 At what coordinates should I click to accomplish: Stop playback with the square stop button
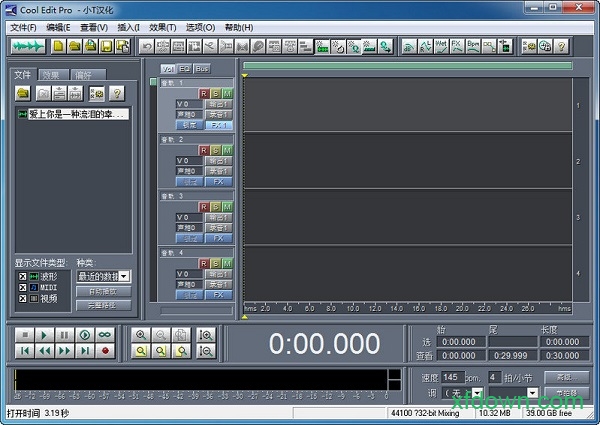[25, 335]
